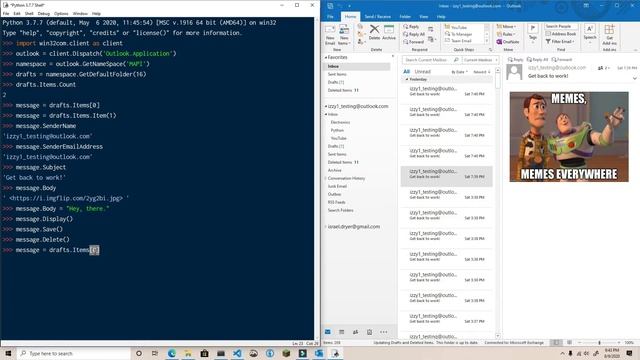Open the File tab in Outlook
Image resolution: width=640 pixels, height=360 pixels.
330,17
